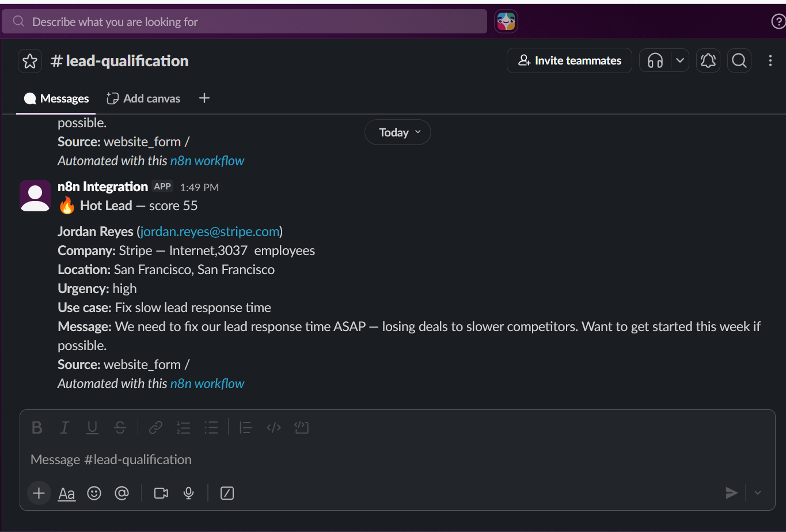The height and width of the screenshot is (532, 786).
Task: Hide the formatting toolbar with the Aa button
Action: (67, 493)
